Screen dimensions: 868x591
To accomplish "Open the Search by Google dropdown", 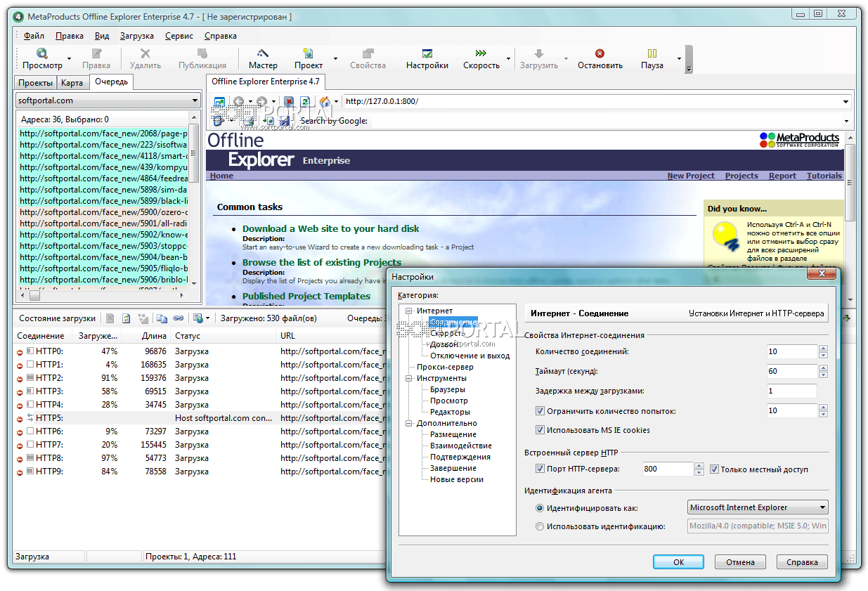I will [x=846, y=121].
